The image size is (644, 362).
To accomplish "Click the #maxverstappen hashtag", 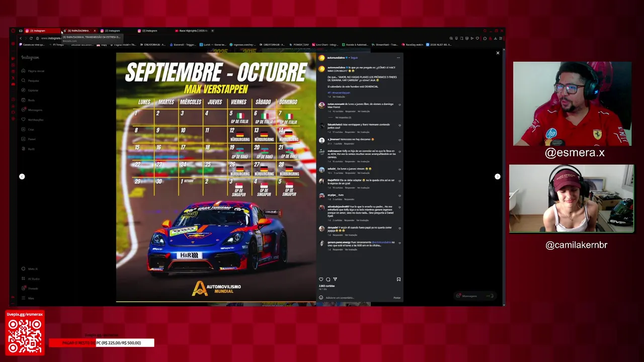I will point(341,93).
